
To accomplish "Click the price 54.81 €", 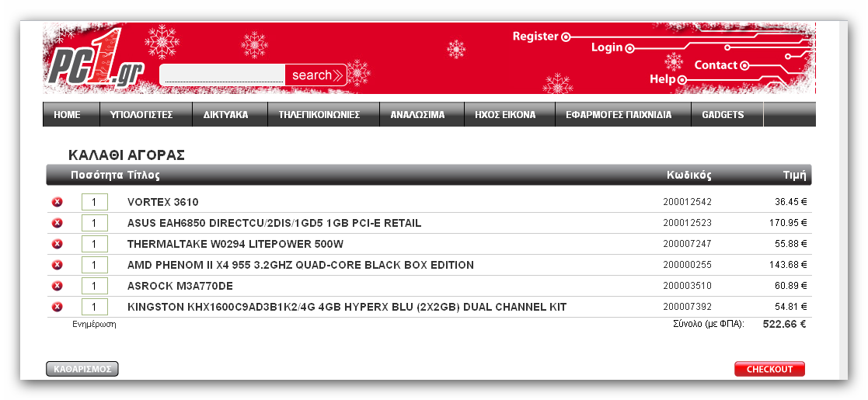I will click(x=790, y=307).
